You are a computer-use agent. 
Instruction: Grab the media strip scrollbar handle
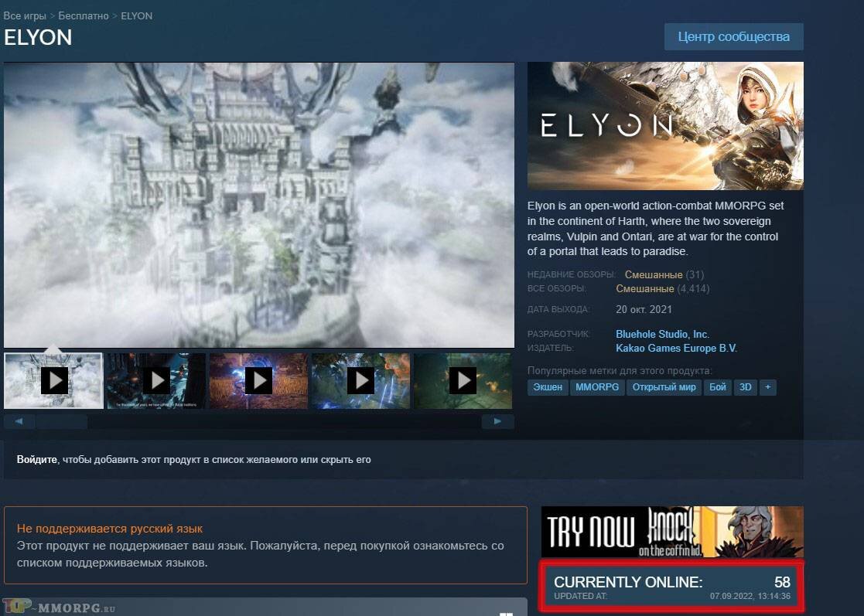[x=61, y=421]
